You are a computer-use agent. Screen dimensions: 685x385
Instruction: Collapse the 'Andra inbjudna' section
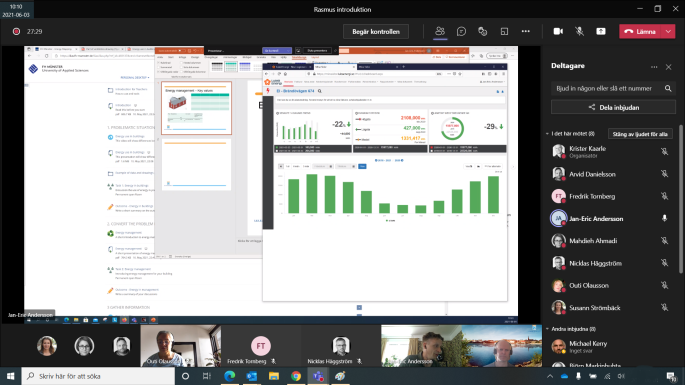(547, 329)
